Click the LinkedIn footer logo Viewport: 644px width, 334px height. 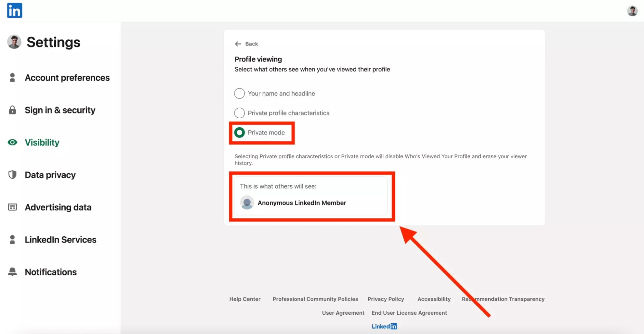(384, 326)
